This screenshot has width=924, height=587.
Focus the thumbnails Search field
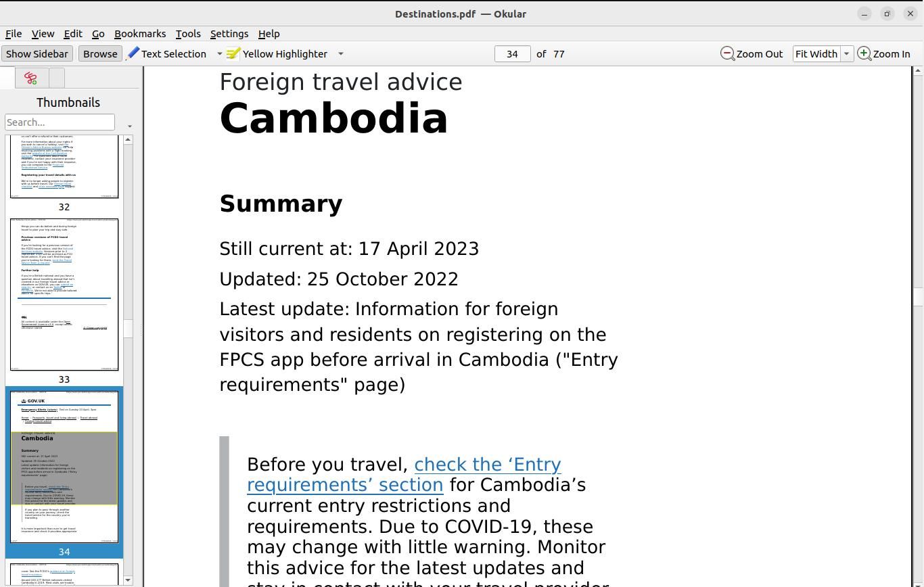(x=60, y=122)
